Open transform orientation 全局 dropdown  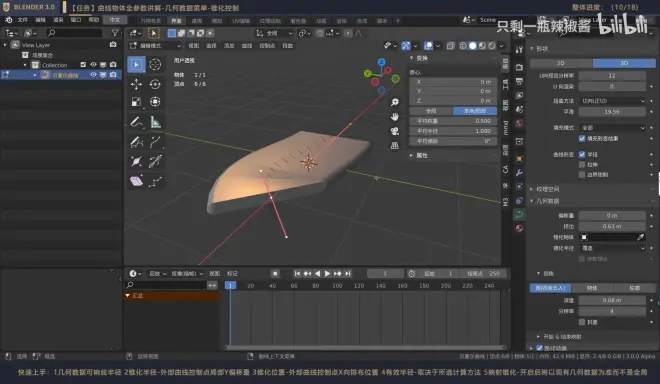click(x=274, y=33)
